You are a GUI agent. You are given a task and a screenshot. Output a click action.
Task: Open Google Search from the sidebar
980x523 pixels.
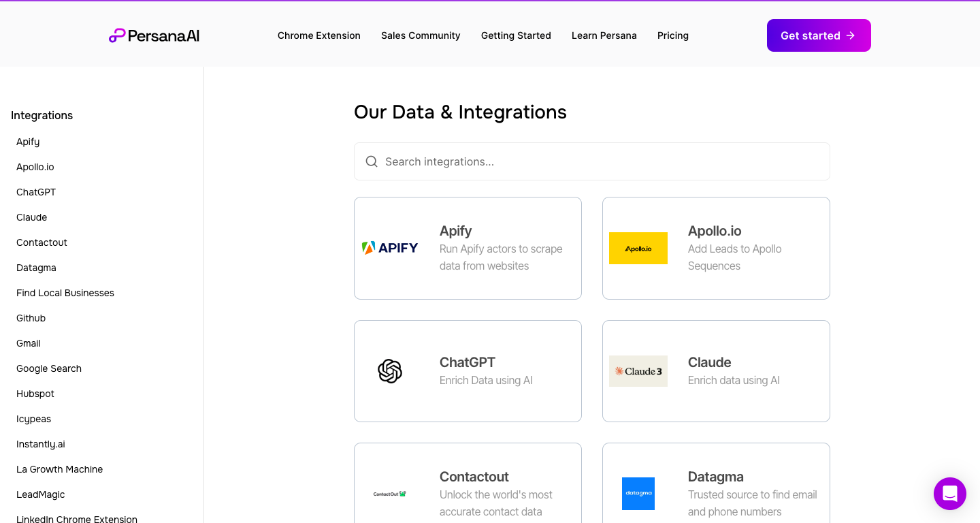pyautogui.click(x=49, y=368)
